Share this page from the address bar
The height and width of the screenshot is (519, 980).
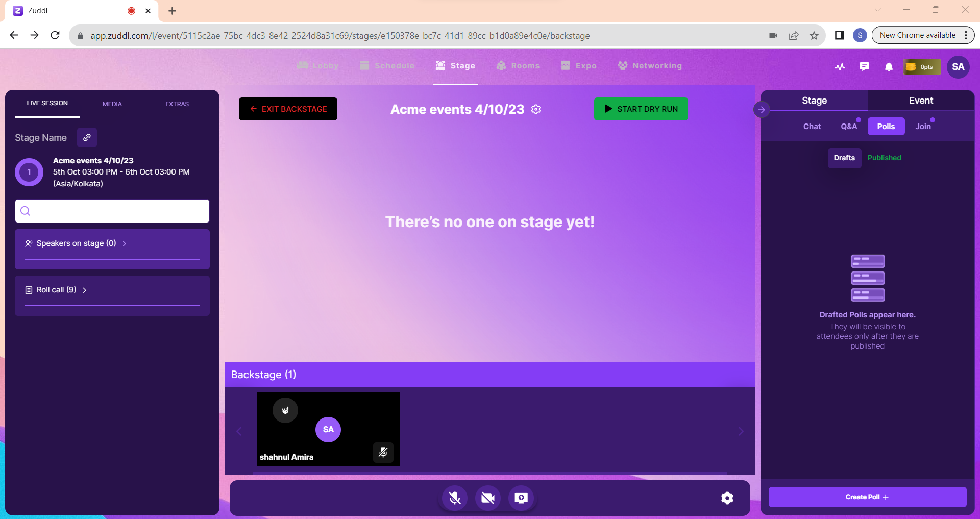[794, 36]
